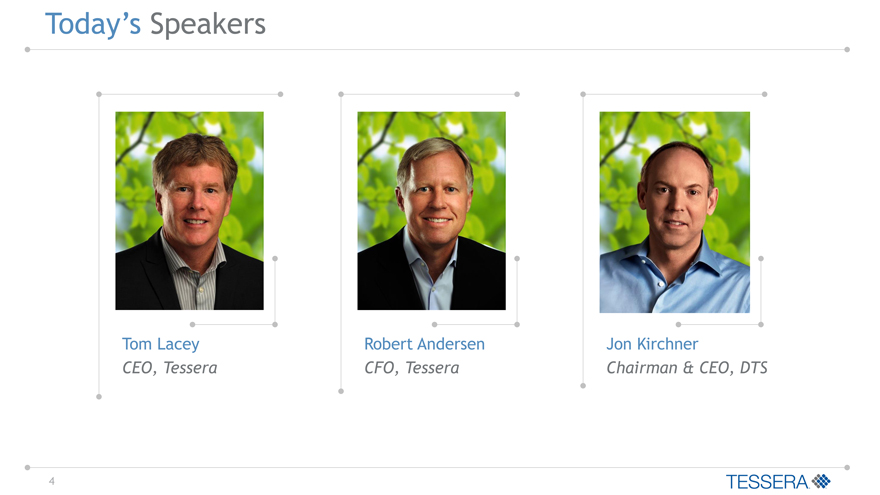Click bottom-left corner dot of Robert Andersen's frame
Image resolution: width=880 pixels, height=495 pixels.
341,391
